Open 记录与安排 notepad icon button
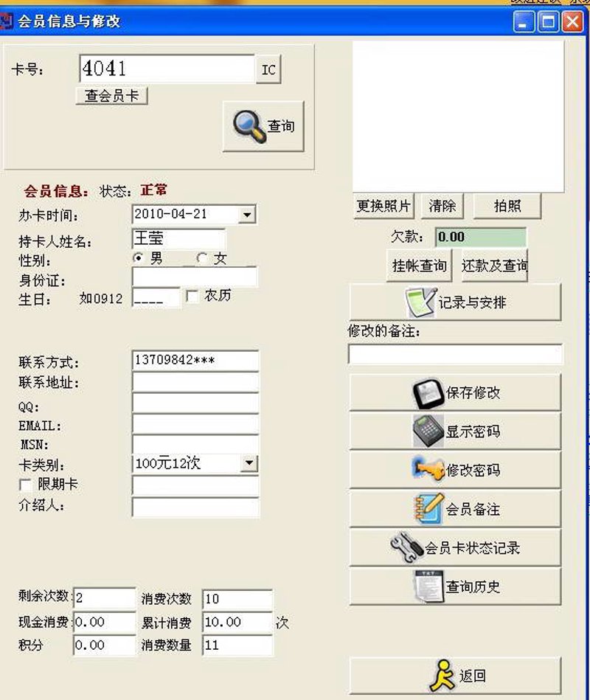The image size is (590, 700). [x=455, y=302]
